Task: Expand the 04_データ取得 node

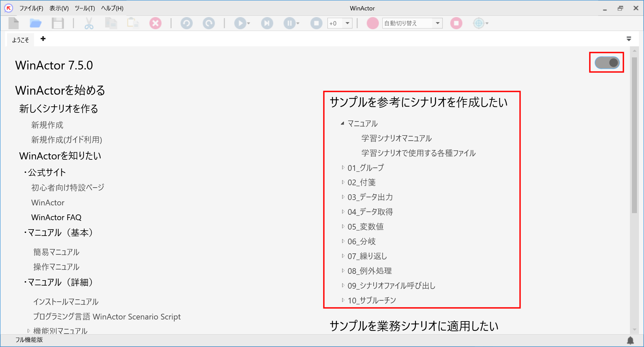Action: 343,211
